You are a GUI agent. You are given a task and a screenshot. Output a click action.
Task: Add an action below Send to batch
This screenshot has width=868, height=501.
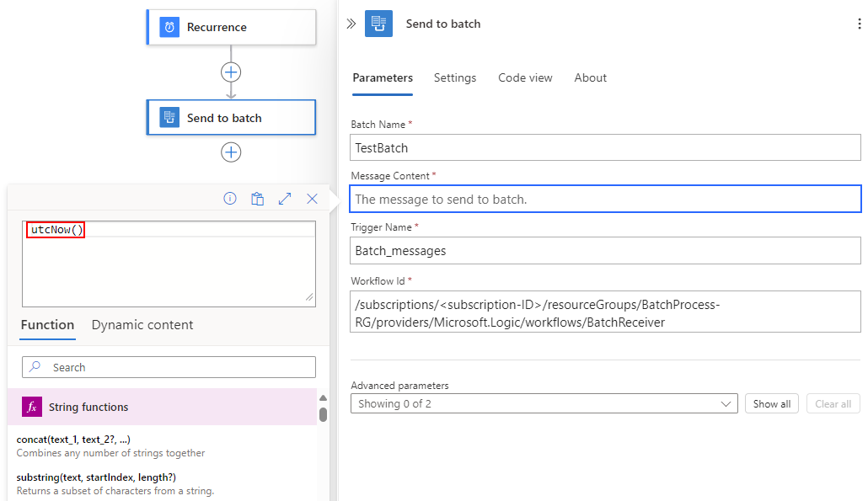coord(230,152)
